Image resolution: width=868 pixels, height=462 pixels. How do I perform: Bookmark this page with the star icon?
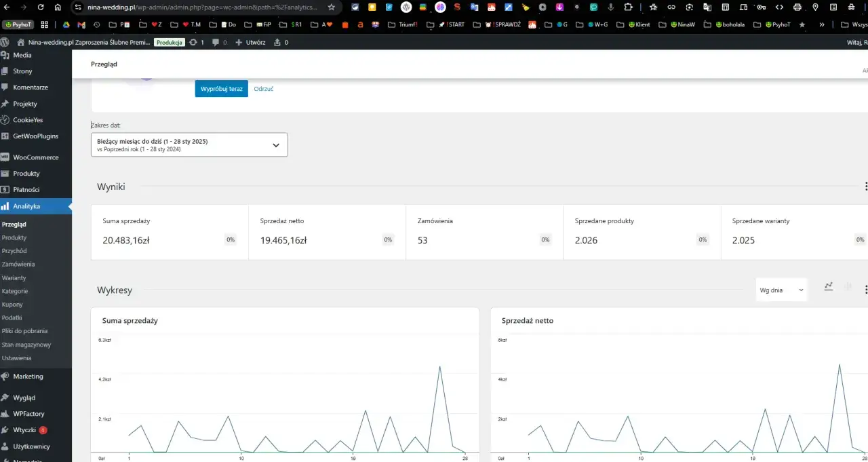tap(331, 7)
